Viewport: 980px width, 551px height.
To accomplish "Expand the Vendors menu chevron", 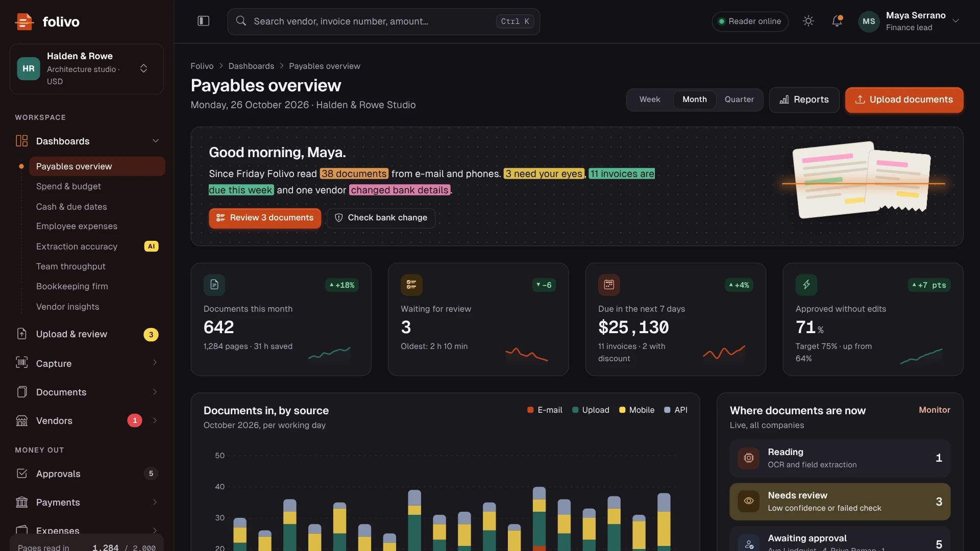I will (x=155, y=420).
